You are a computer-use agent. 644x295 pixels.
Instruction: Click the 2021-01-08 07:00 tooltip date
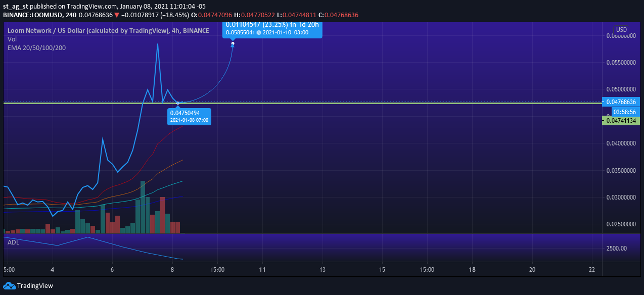click(189, 120)
